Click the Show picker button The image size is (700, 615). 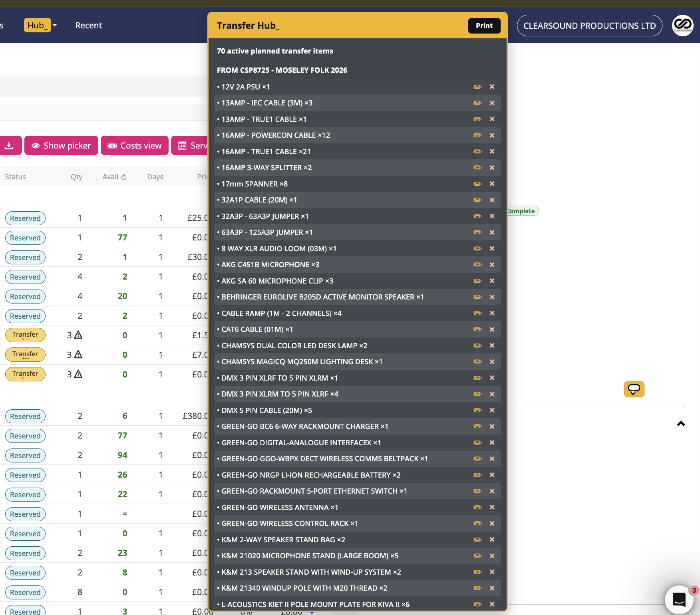point(61,145)
